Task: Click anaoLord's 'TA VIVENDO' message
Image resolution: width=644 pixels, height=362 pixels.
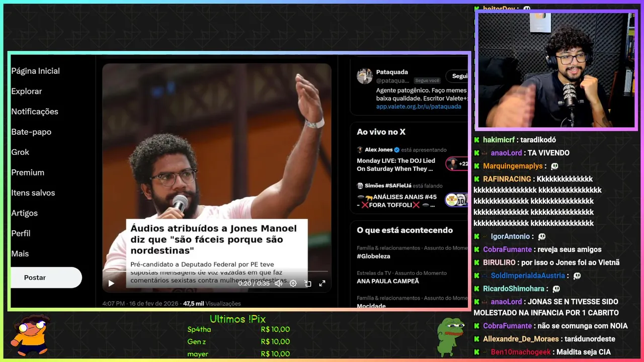Action: [548, 153]
